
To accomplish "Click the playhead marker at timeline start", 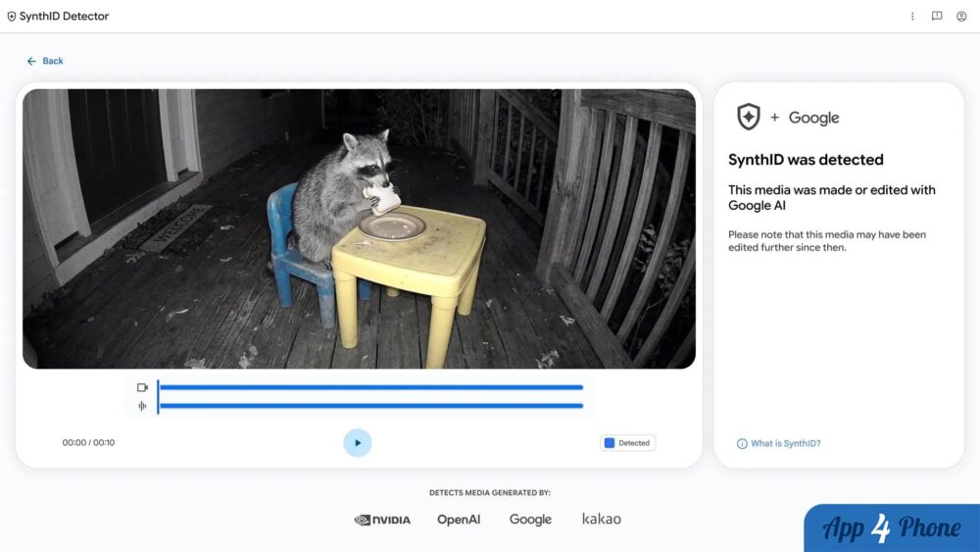I will coord(158,396).
